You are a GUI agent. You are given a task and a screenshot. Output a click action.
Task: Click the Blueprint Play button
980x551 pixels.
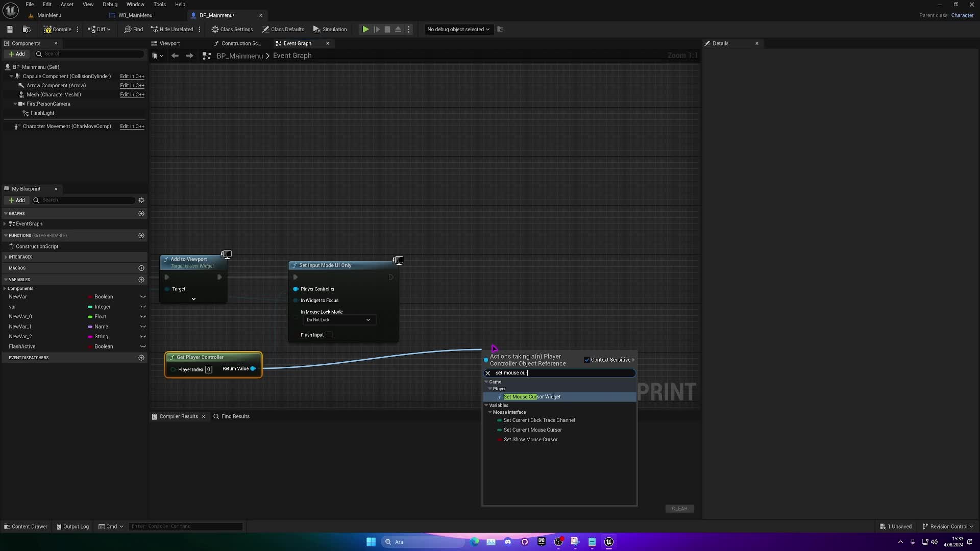coord(365,29)
